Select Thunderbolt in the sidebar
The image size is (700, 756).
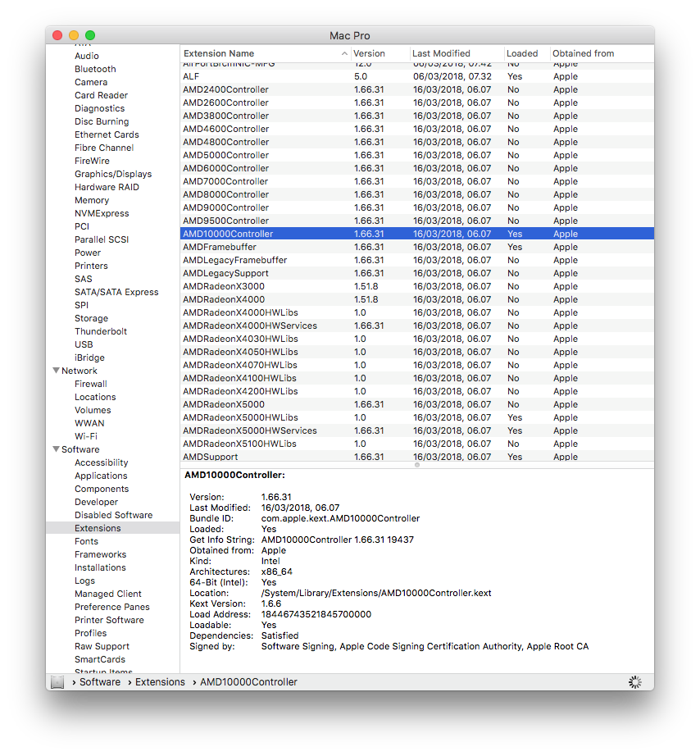coord(101,331)
